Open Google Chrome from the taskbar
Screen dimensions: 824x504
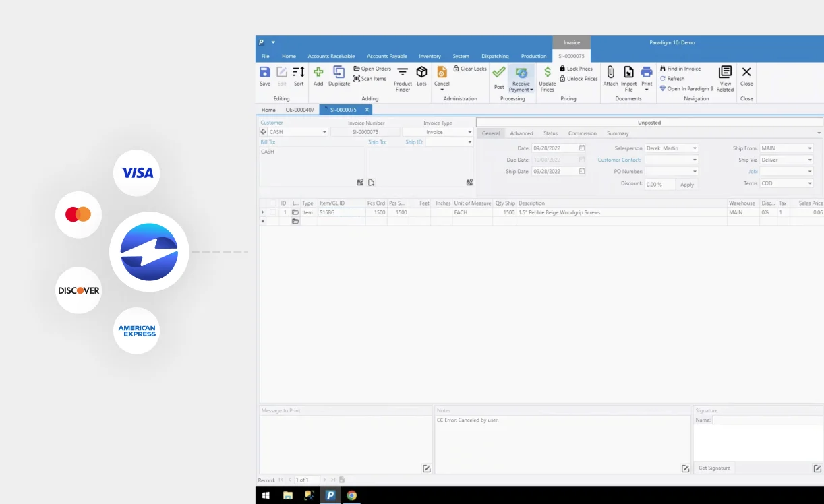tap(351, 495)
